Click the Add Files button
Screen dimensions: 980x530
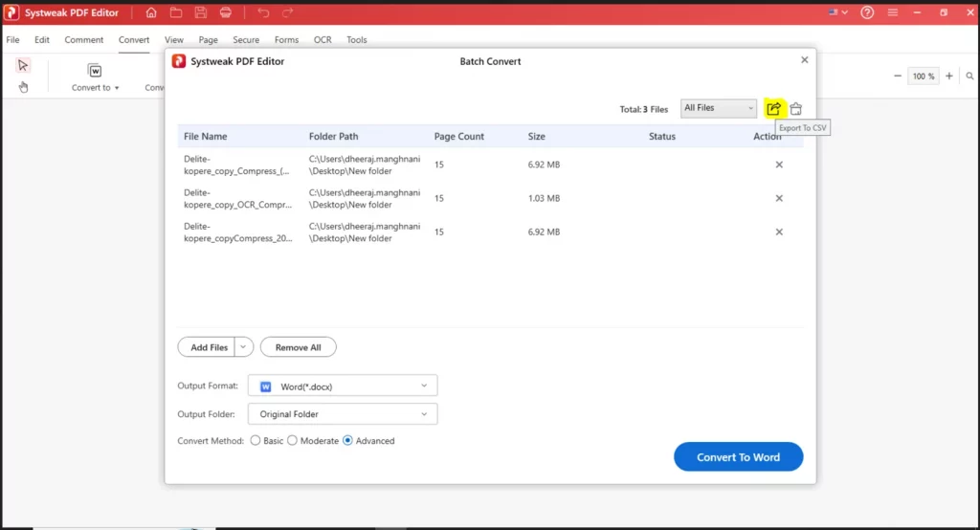(x=209, y=347)
